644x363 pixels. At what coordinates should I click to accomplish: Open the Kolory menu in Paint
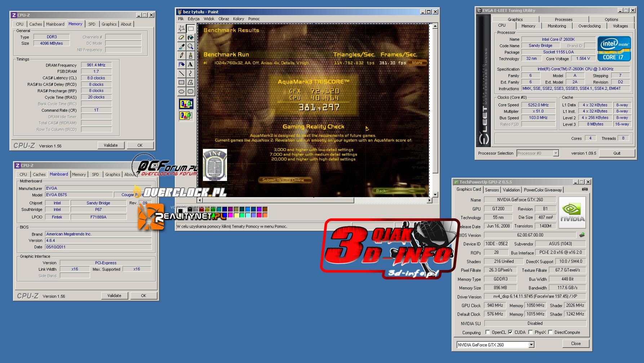(239, 19)
